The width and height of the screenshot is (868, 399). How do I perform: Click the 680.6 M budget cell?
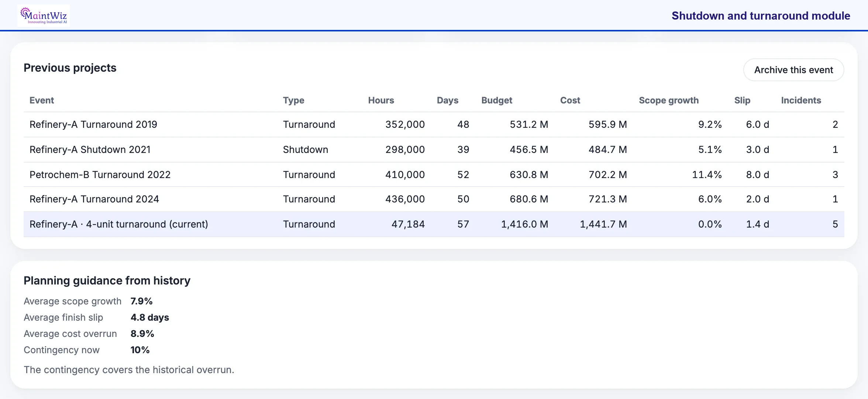[x=529, y=199]
